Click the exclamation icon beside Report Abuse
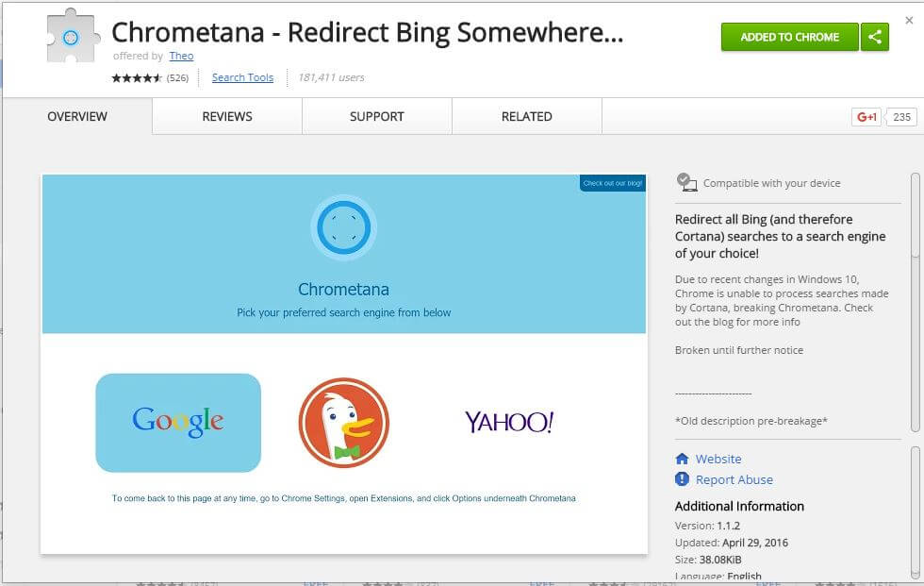This screenshot has height=586, width=924. [x=682, y=479]
